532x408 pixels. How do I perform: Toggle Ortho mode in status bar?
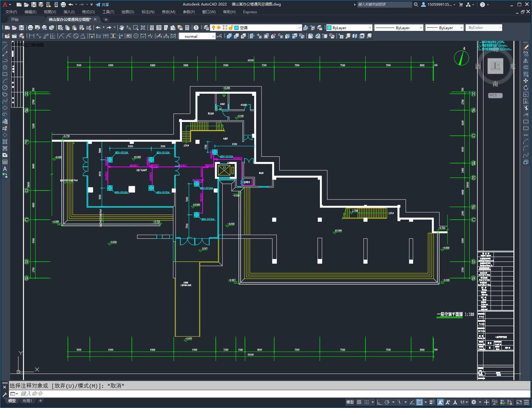point(380,402)
